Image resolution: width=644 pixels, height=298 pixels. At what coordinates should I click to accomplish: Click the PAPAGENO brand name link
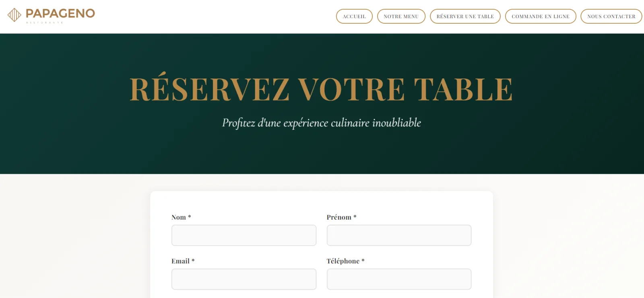click(x=60, y=13)
